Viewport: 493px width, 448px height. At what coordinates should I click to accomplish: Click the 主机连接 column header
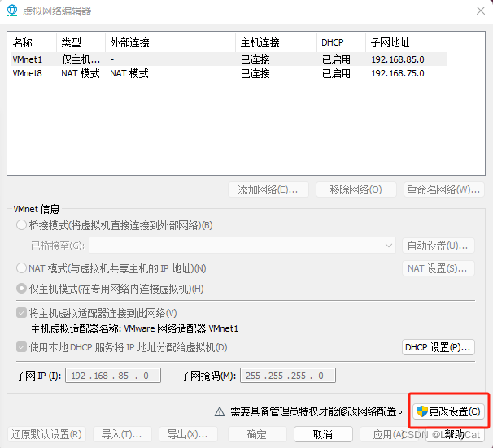[276, 42]
